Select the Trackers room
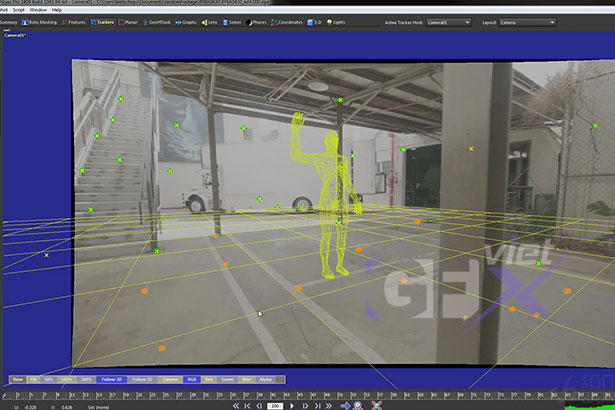The width and height of the screenshot is (615, 410). (x=103, y=20)
